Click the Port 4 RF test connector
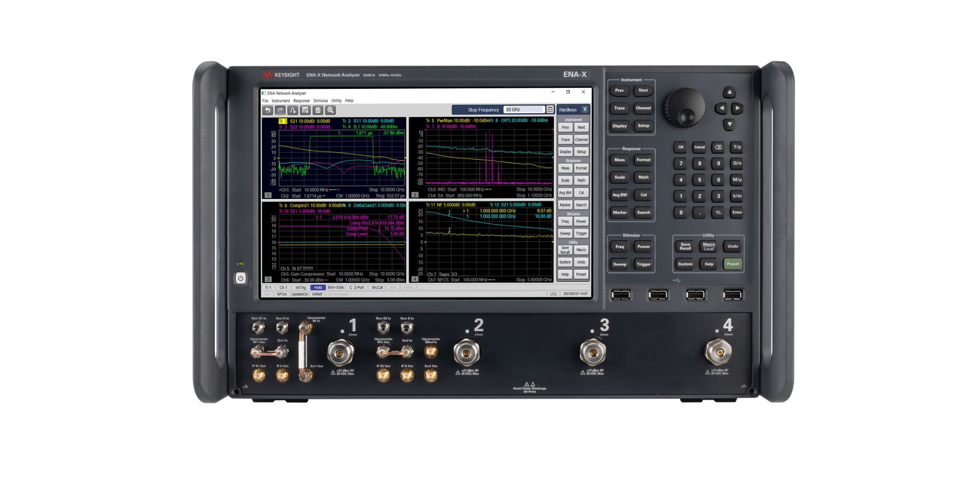The image size is (980, 490). tap(718, 352)
